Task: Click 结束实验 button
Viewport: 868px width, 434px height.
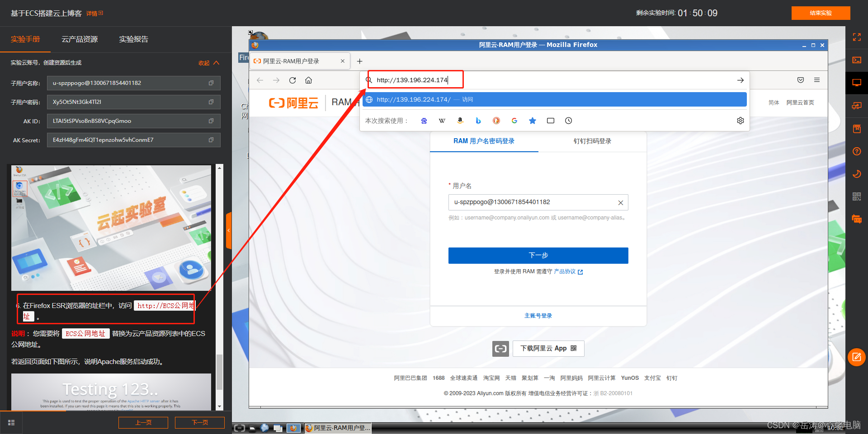Action: click(x=821, y=13)
